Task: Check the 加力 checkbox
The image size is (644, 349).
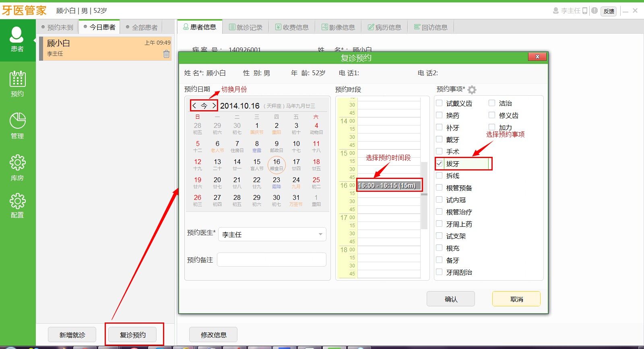Action: tap(492, 127)
